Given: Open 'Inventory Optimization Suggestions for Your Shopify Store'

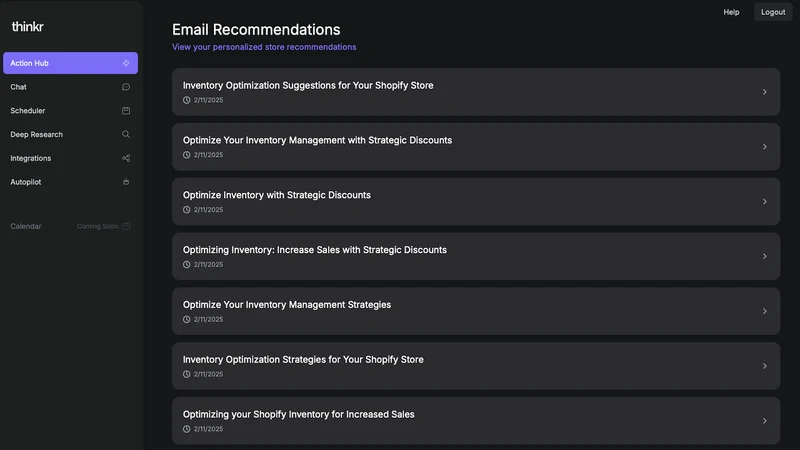Looking at the screenshot, I should [476, 92].
